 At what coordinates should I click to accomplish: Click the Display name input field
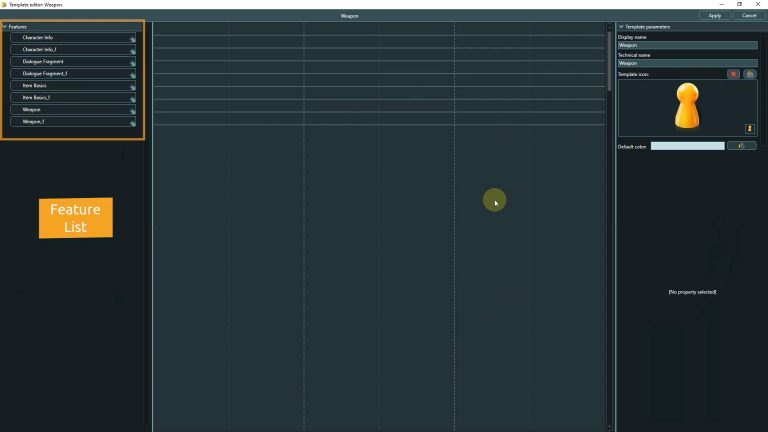(x=688, y=45)
